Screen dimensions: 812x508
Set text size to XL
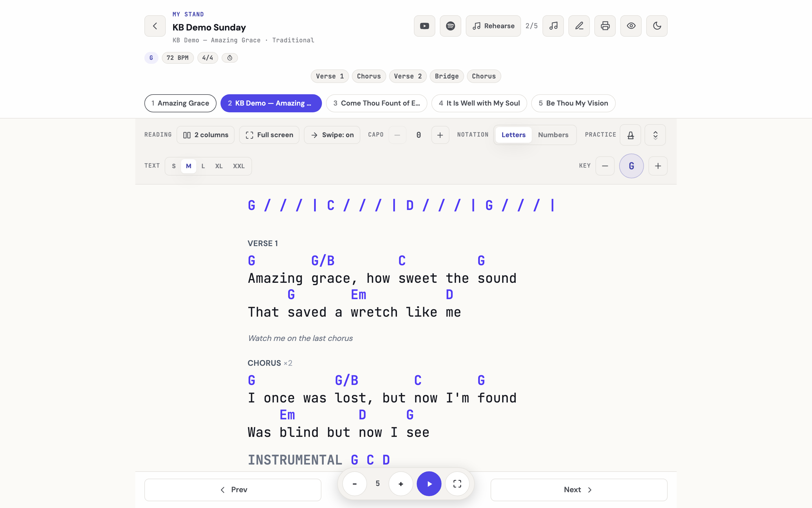pyautogui.click(x=219, y=166)
